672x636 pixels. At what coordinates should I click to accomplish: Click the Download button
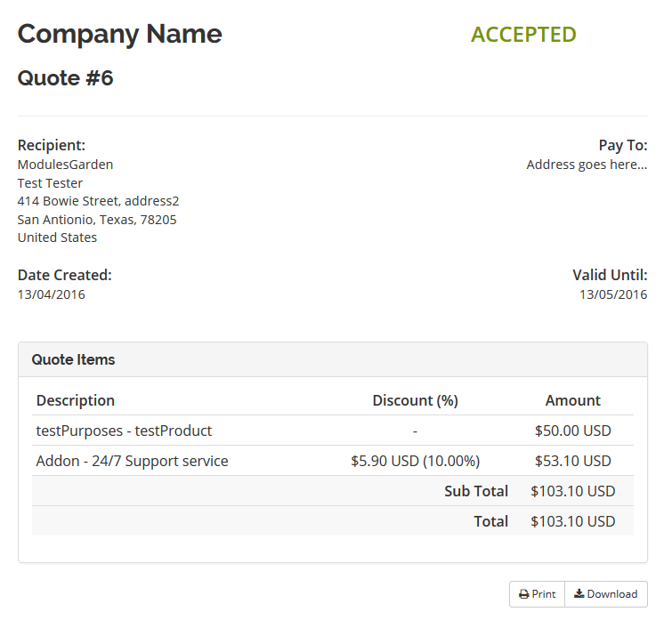(606, 594)
